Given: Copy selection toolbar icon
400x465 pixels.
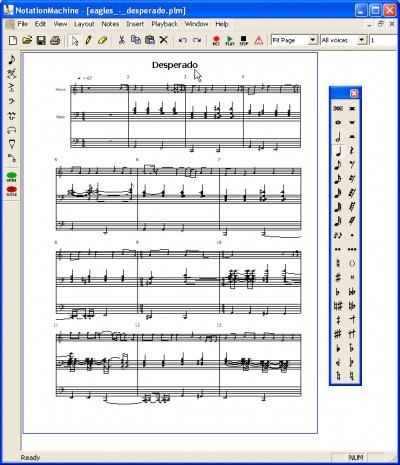Looking at the screenshot, I should pos(136,40).
